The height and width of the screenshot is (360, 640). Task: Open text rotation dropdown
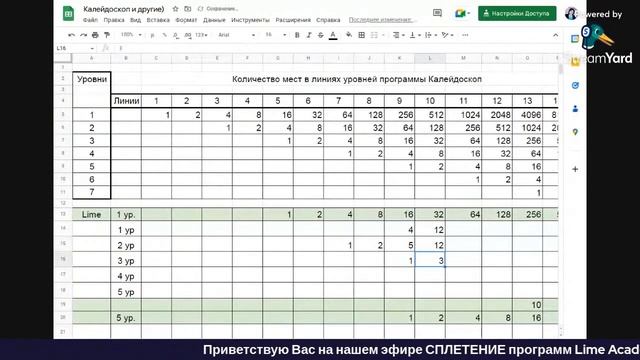[447, 35]
